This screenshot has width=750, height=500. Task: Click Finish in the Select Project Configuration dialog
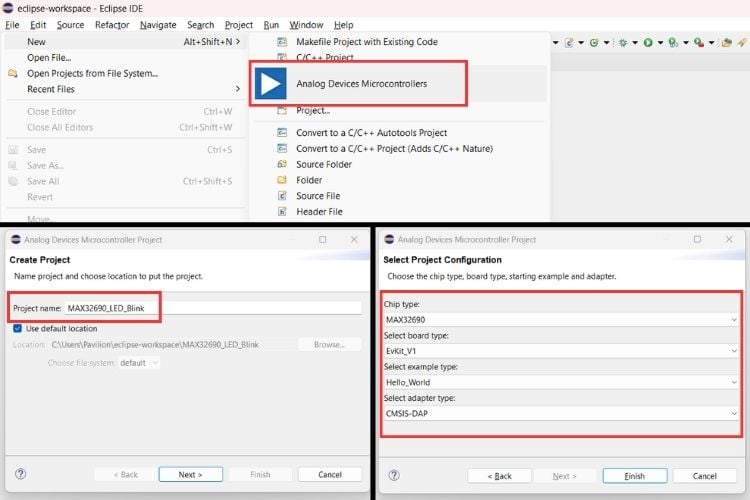pos(635,476)
